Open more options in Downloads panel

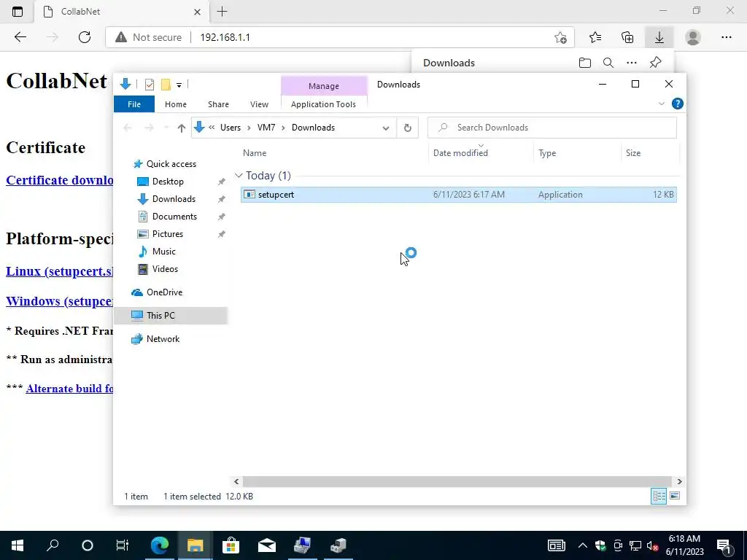tap(631, 63)
